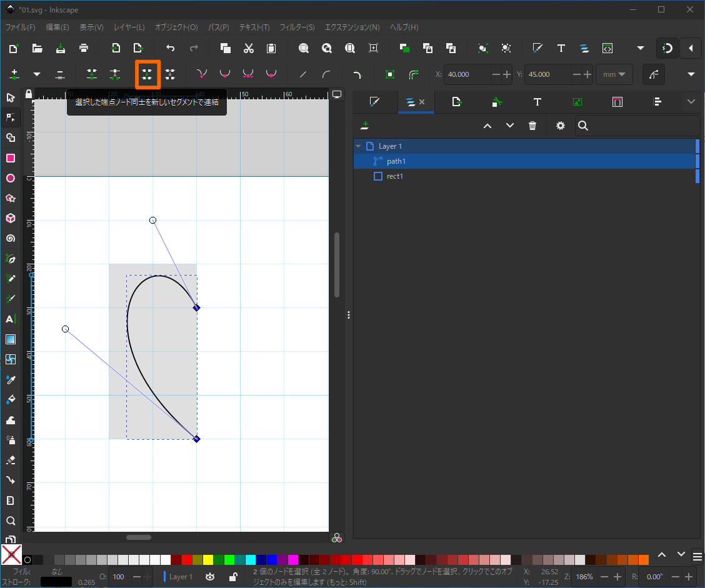Select the Eraser tool
The height and width of the screenshot is (588, 705).
11,461
